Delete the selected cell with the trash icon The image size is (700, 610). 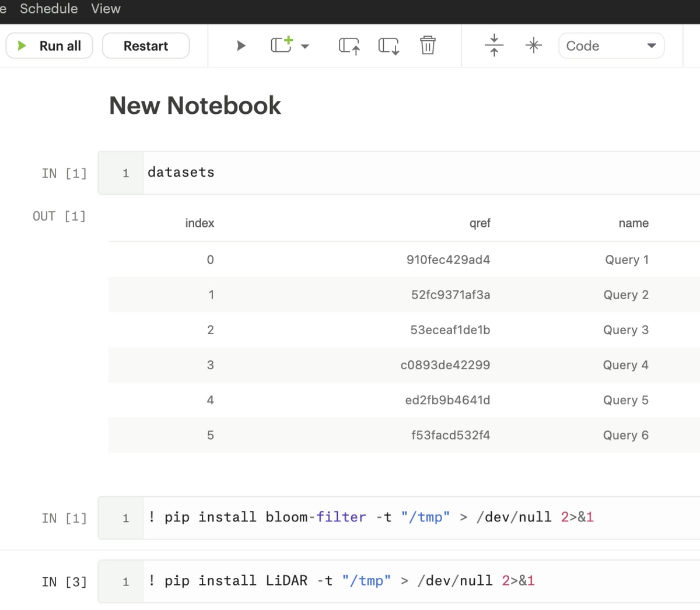[x=428, y=45]
